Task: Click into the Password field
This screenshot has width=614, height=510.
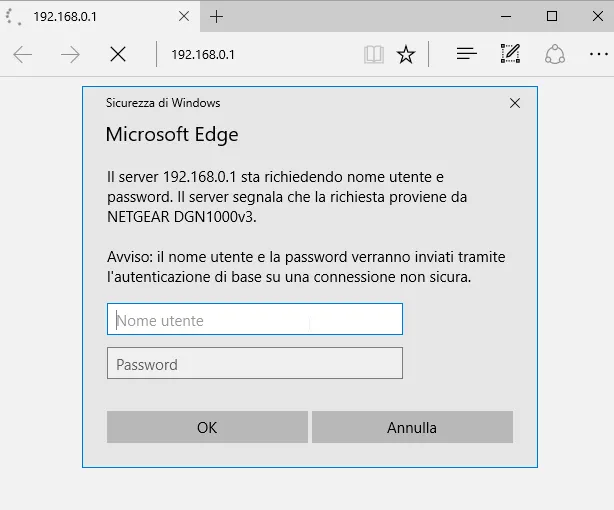Action: coord(254,364)
